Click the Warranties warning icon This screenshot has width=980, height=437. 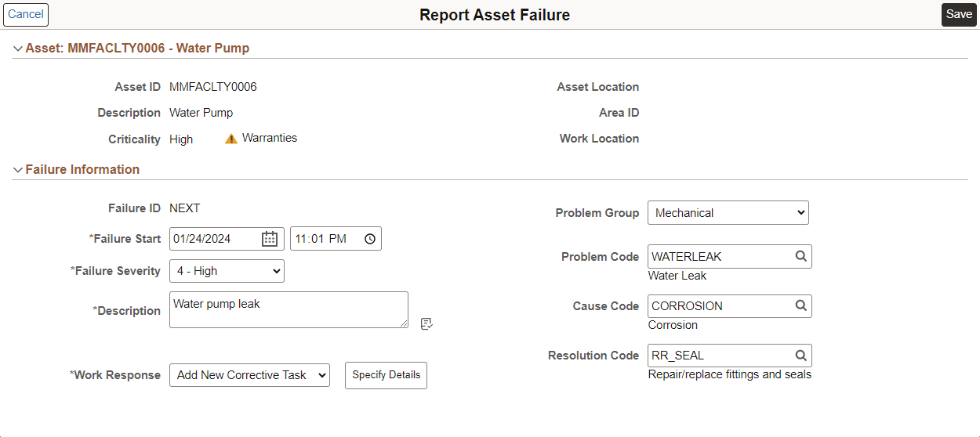pos(231,139)
